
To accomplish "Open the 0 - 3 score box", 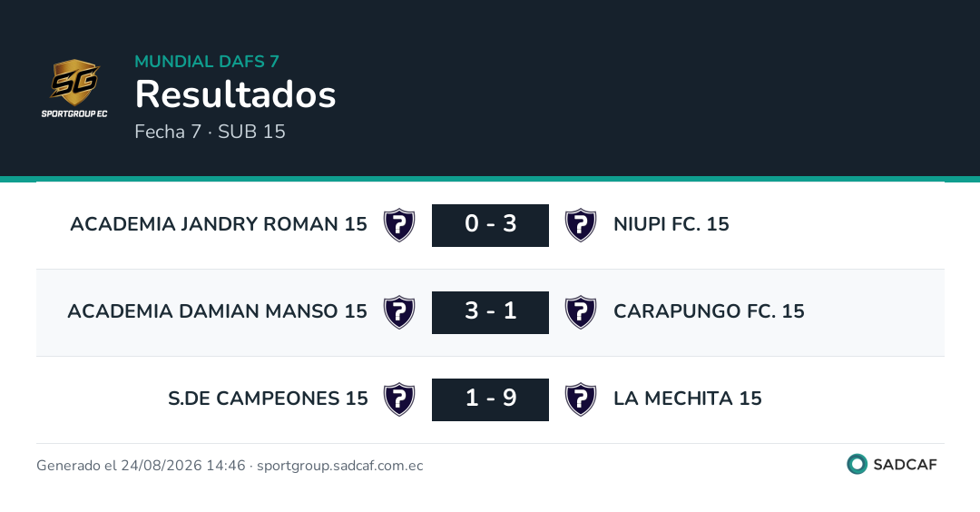I will (490, 225).
